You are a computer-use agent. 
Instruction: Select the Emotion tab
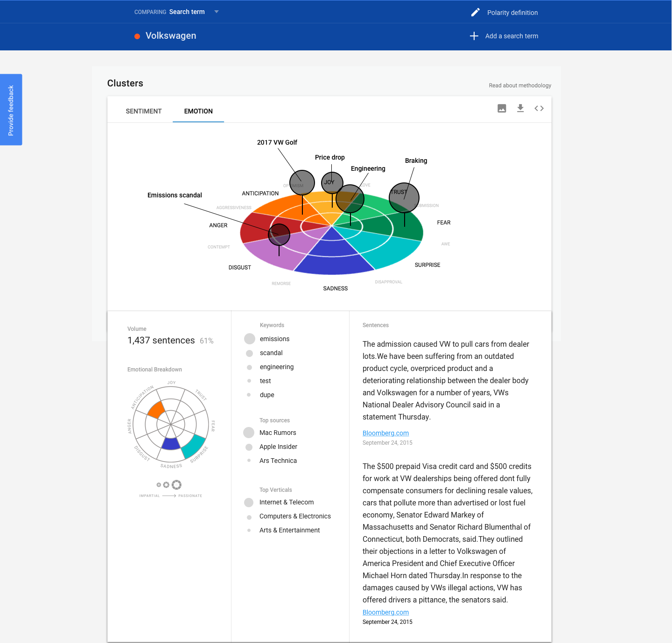[x=198, y=111]
